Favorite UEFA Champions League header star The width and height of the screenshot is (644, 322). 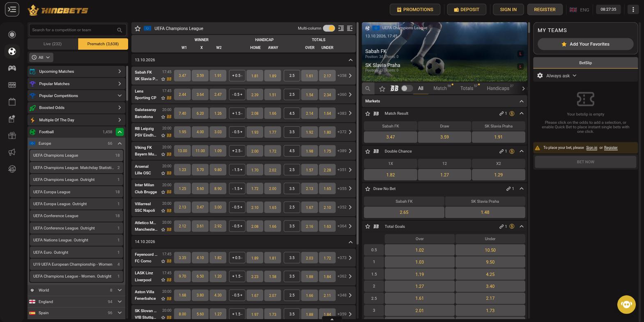click(x=138, y=28)
